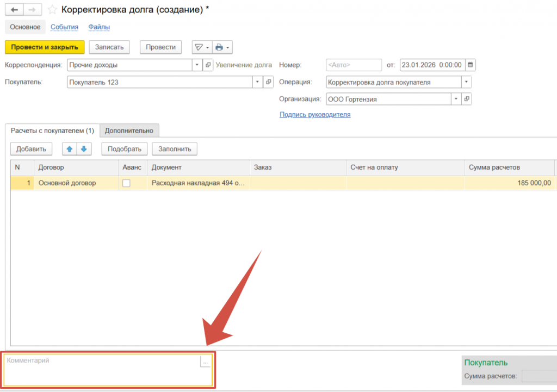Switch to the Дополнительно tab
Image resolution: width=557 pixels, height=392 pixels.
point(129,130)
